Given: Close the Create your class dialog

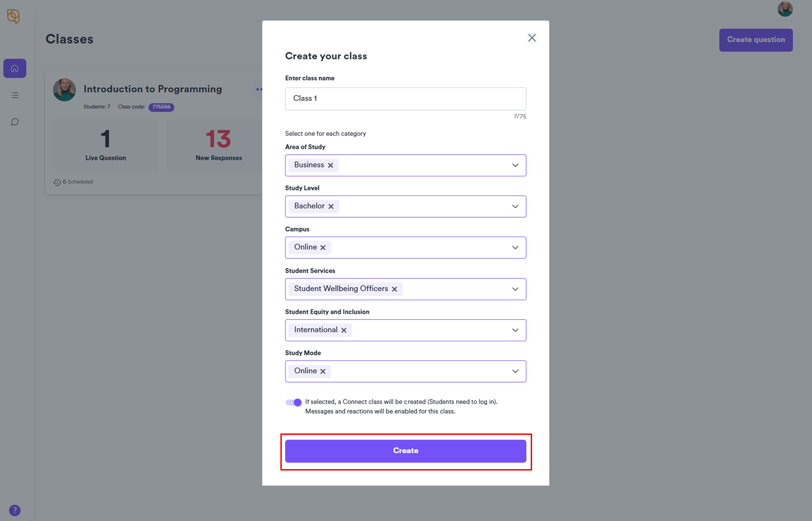Looking at the screenshot, I should [x=532, y=38].
